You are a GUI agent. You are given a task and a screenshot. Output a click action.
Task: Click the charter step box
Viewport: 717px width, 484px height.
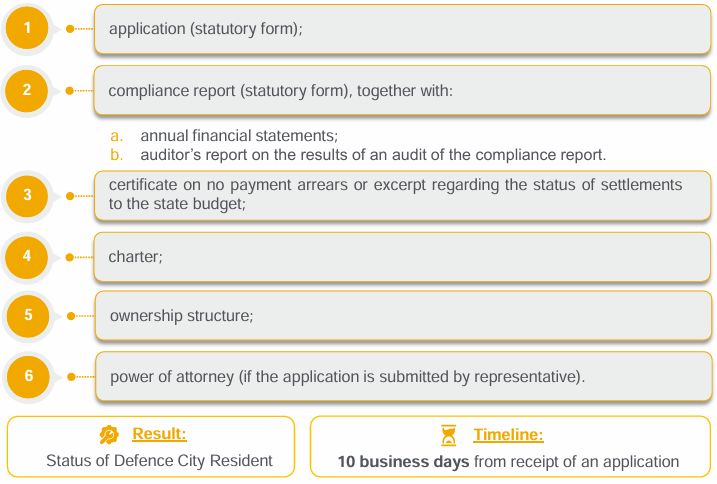(x=402, y=256)
